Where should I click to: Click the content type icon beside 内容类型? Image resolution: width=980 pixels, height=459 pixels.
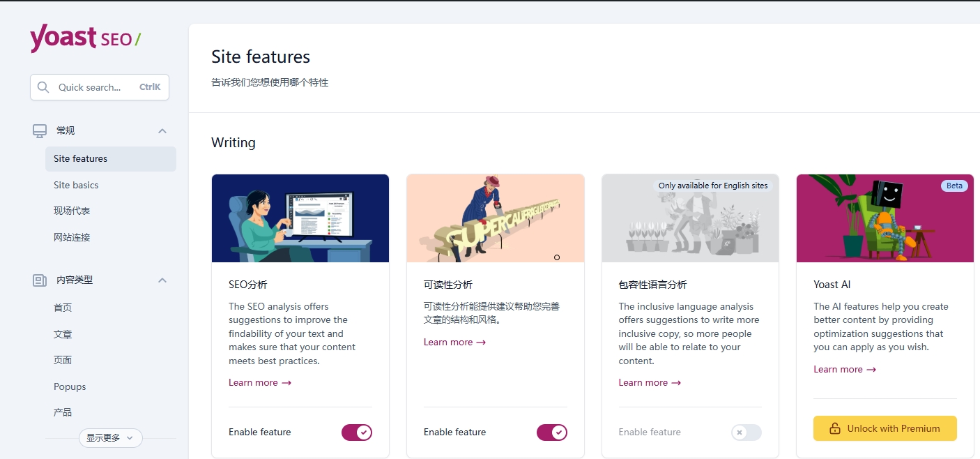click(x=40, y=280)
